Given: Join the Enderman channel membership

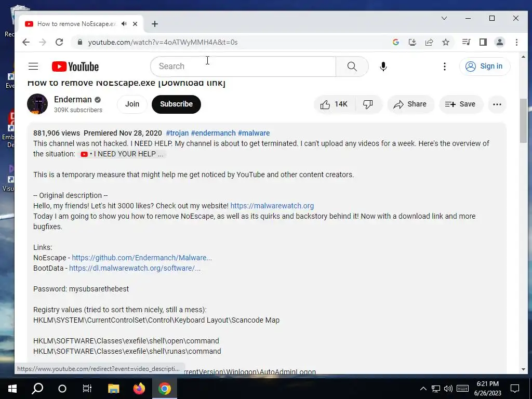Looking at the screenshot, I should click(x=132, y=104).
